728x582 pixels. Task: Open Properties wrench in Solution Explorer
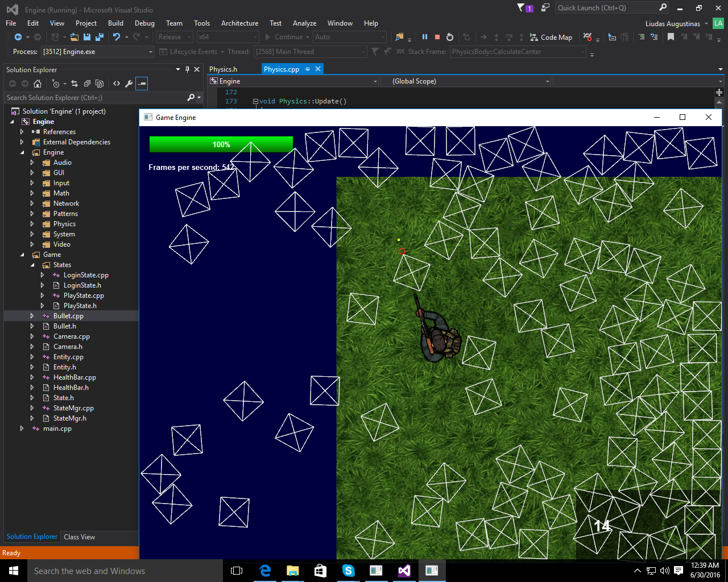129,84
